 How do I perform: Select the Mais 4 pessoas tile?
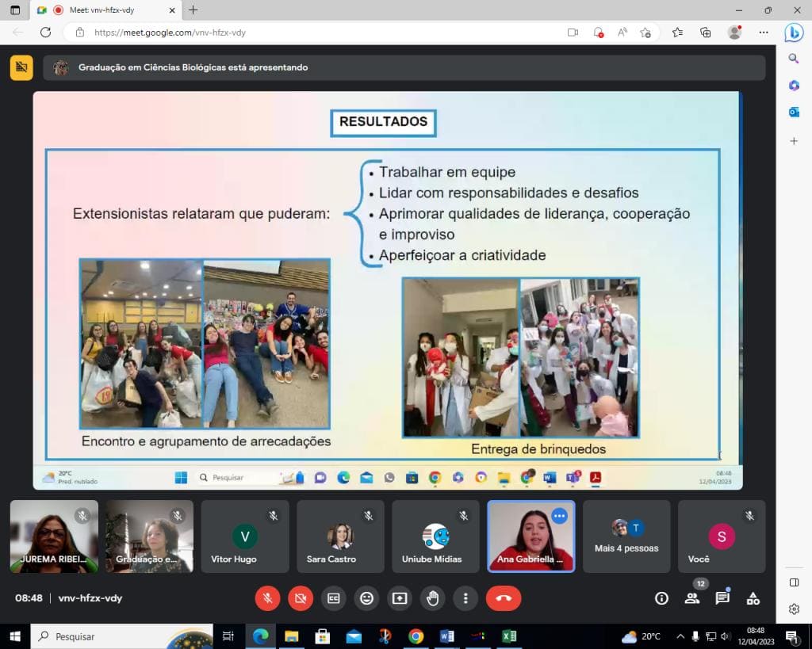pyautogui.click(x=626, y=536)
